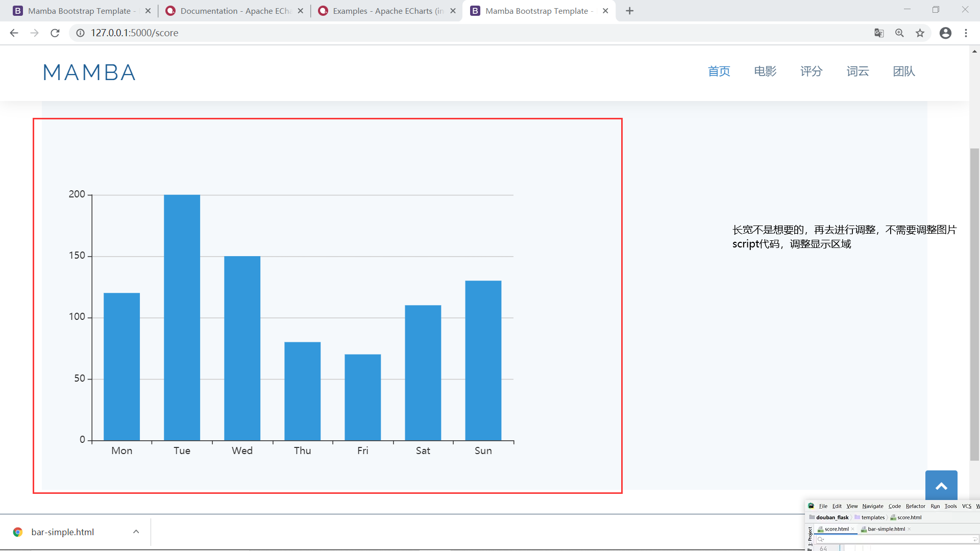Screen dimensions: 980x551
Task: Open Chrome three-dot menu
Action: click(966, 33)
